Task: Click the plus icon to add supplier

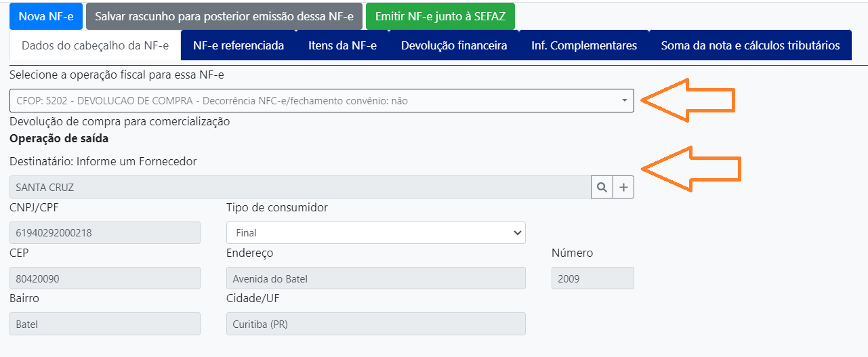Action: [623, 187]
